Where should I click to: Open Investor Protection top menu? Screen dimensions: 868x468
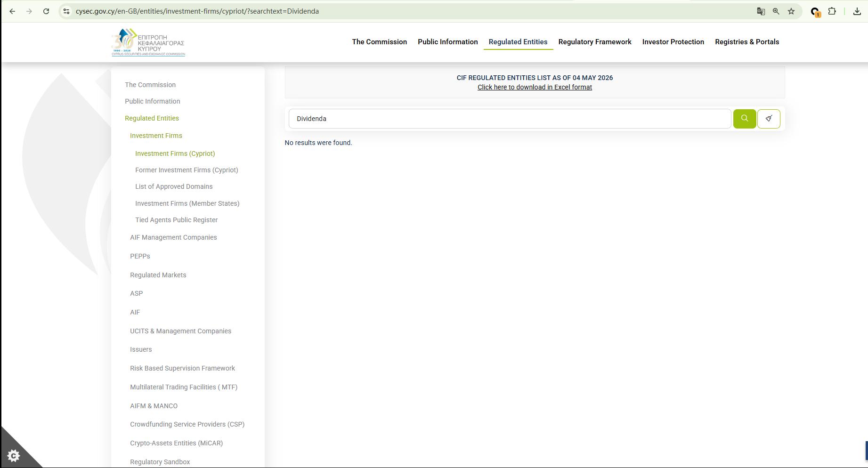673,42
